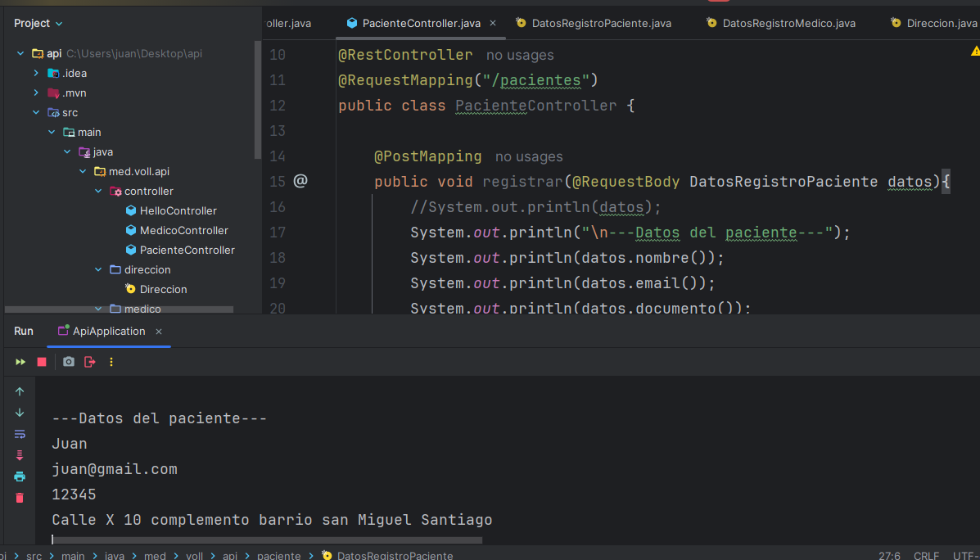This screenshot has height=560, width=980.
Task: Toggle soft-wrap for console output
Action: pyautogui.click(x=20, y=434)
